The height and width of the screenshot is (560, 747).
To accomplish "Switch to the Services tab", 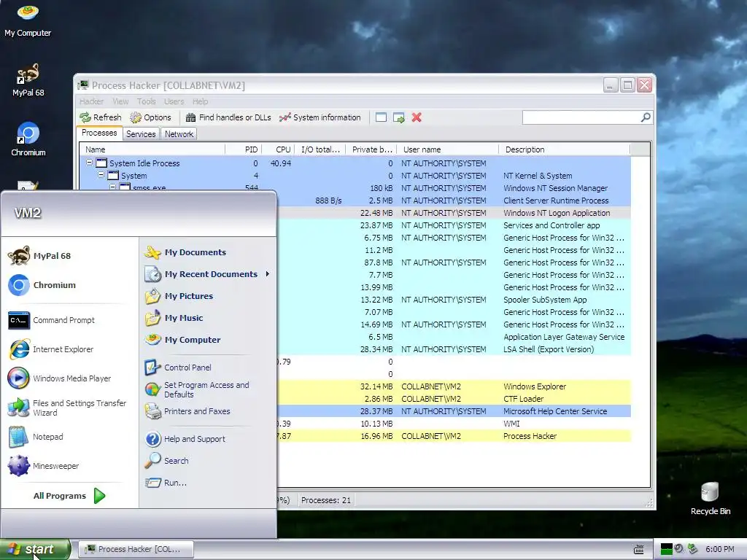I will click(x=141, y=134).
